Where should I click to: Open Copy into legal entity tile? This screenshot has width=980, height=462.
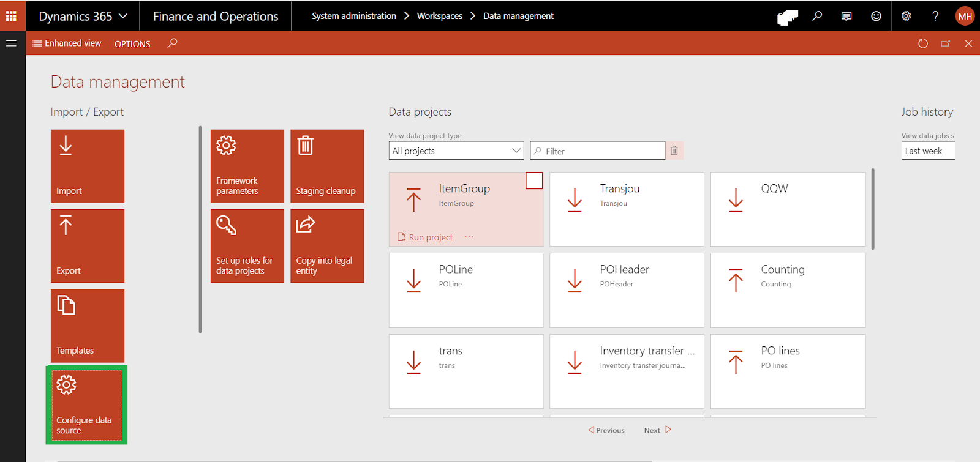pyautogui.click(x=327, y=246)
